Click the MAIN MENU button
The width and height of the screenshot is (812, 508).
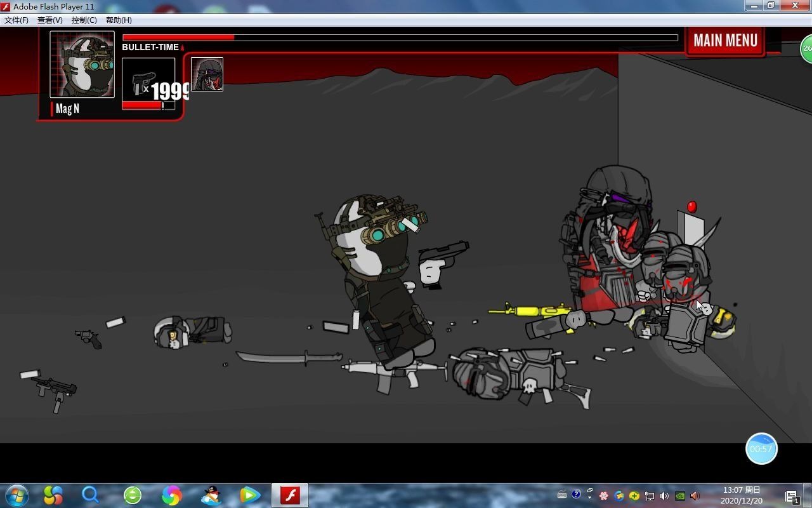[x=725, y=41]
